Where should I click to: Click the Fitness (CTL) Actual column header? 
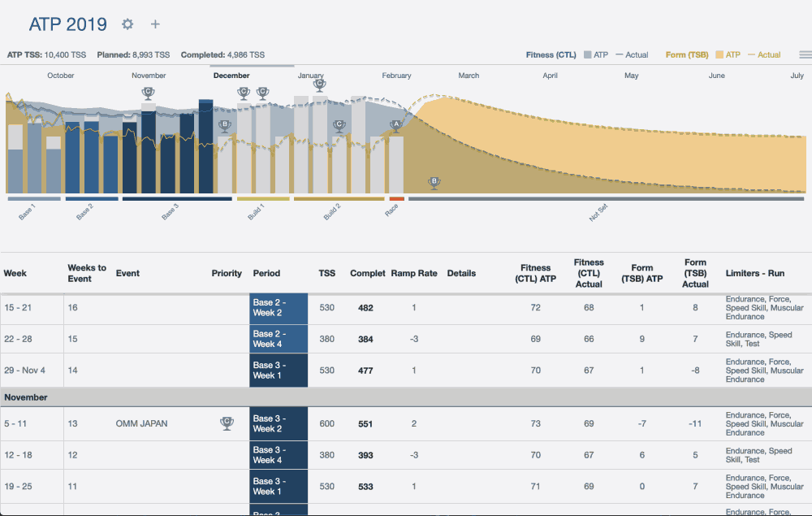pyautogui.click(x=589, y=273)
